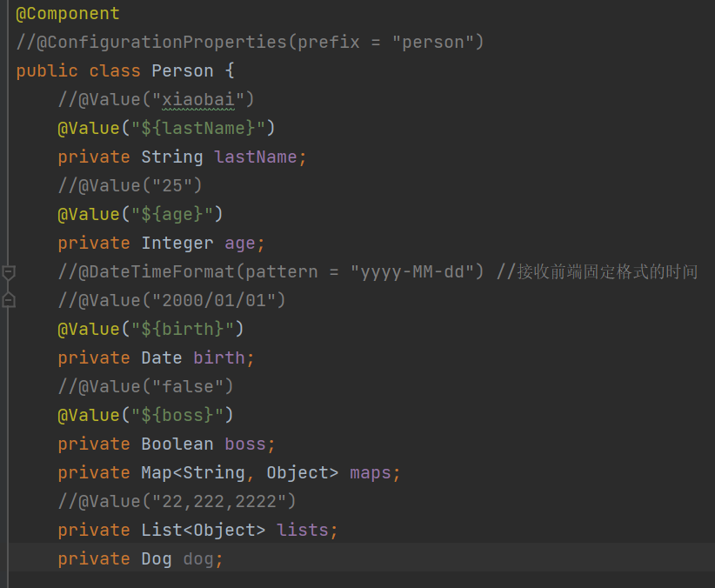Click the class name Person
Image resolution: width=715 pixels, height=588 pixels.
pyautogui.click(x=183, y=71)
